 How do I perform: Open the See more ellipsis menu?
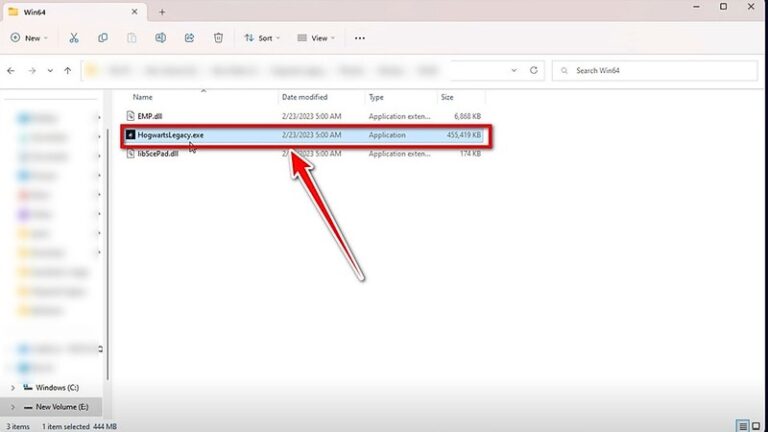pyautogui.click(x=360, y=38)
